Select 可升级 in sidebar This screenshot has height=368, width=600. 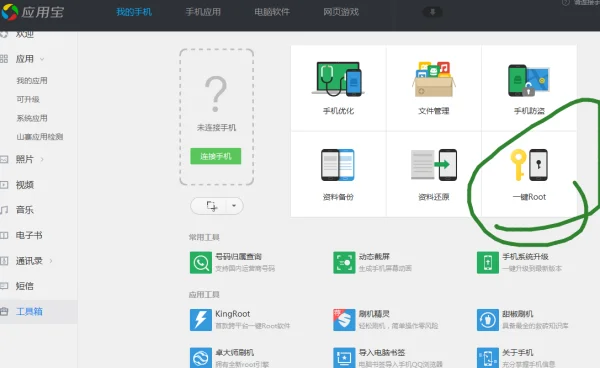pyautogui.click(x=28, y=99)
